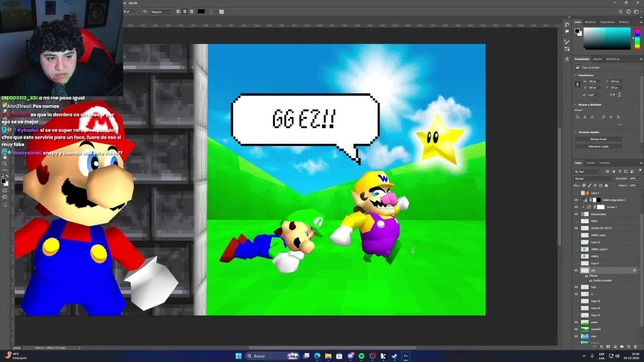Hide the pasto layer

coord(576,322)
